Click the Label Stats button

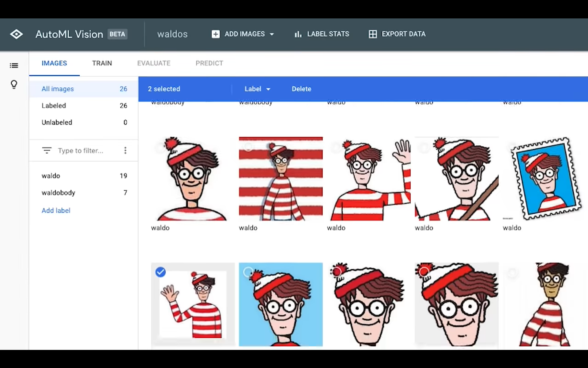322,34
